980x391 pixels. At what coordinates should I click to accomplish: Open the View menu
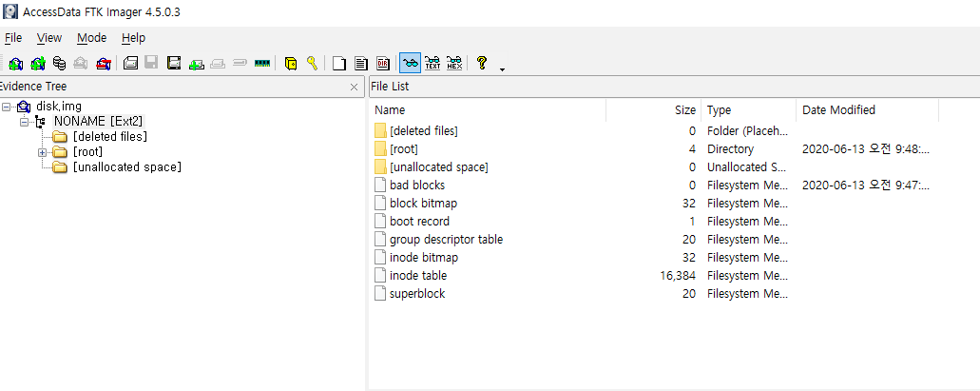pos(48,37)
